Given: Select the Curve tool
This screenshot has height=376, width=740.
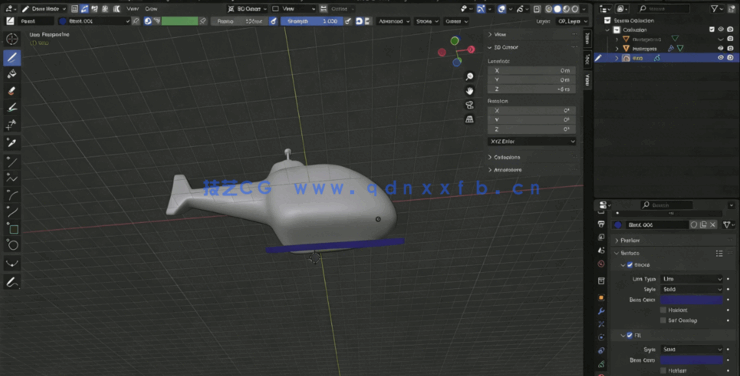Looking at the screenshot, I should (12, 212).
